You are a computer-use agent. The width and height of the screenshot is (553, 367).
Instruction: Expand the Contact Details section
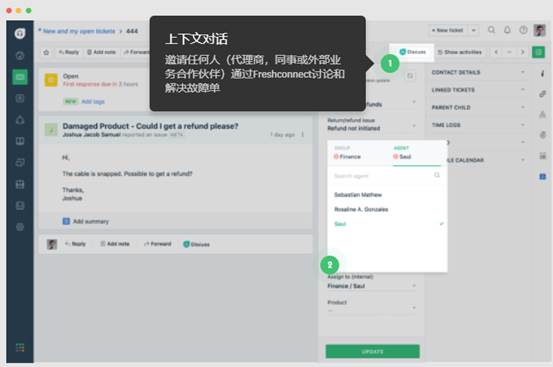click(478, 72)
